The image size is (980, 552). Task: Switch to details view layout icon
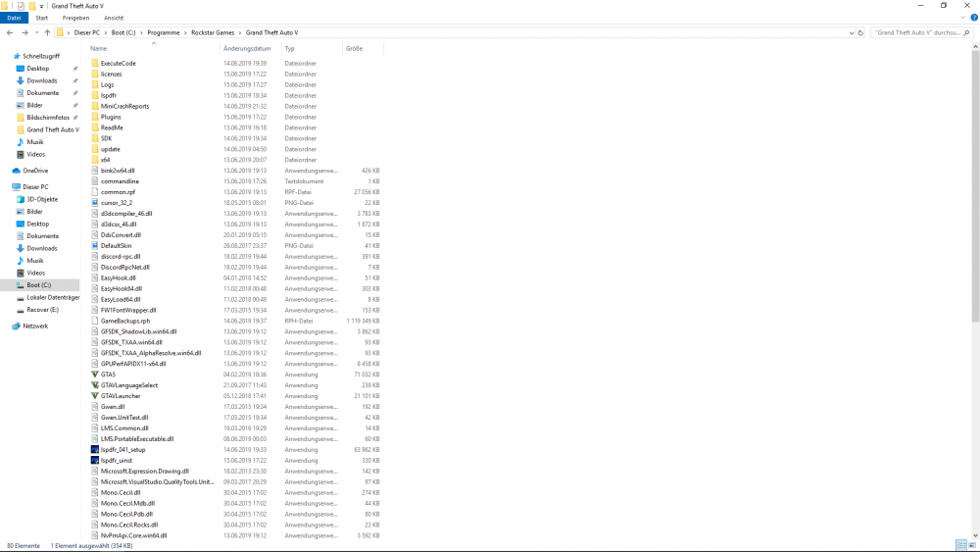pyautogui.click(x=961, y=546)
